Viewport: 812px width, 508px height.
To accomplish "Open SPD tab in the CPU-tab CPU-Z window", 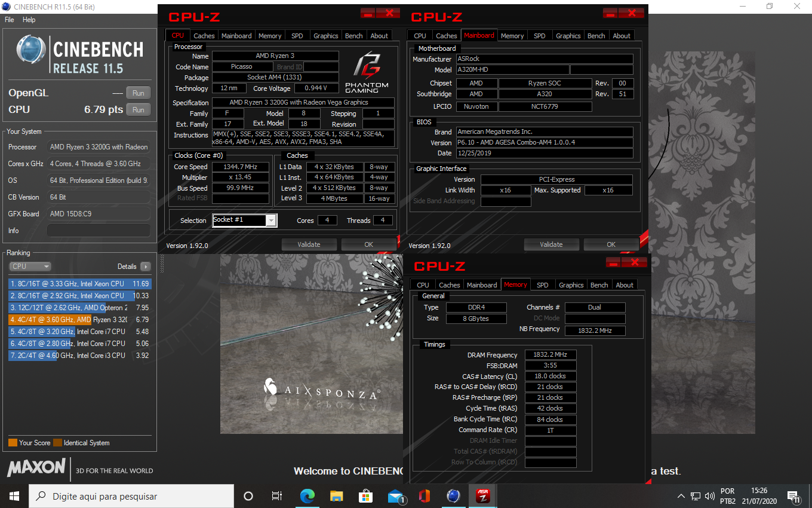I will [297, 36].
